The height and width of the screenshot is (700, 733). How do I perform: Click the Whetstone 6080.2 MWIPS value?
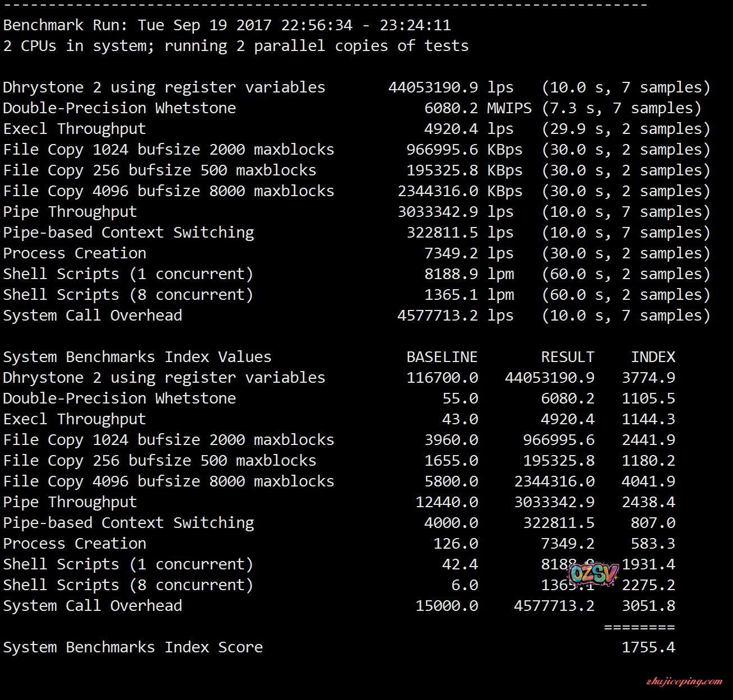point(451,108)
